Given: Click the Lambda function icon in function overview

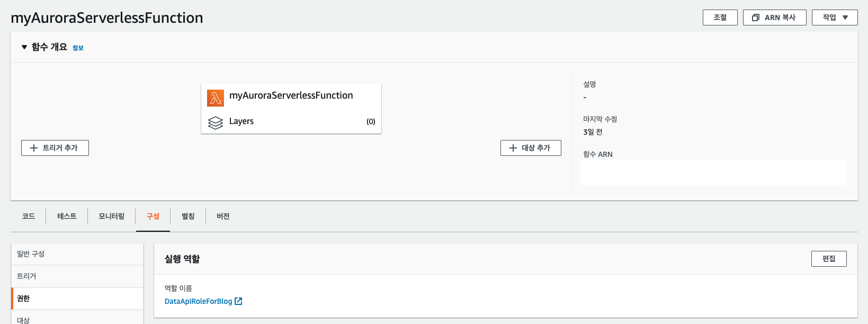Looking at the screenshot, I should (215, 98).
